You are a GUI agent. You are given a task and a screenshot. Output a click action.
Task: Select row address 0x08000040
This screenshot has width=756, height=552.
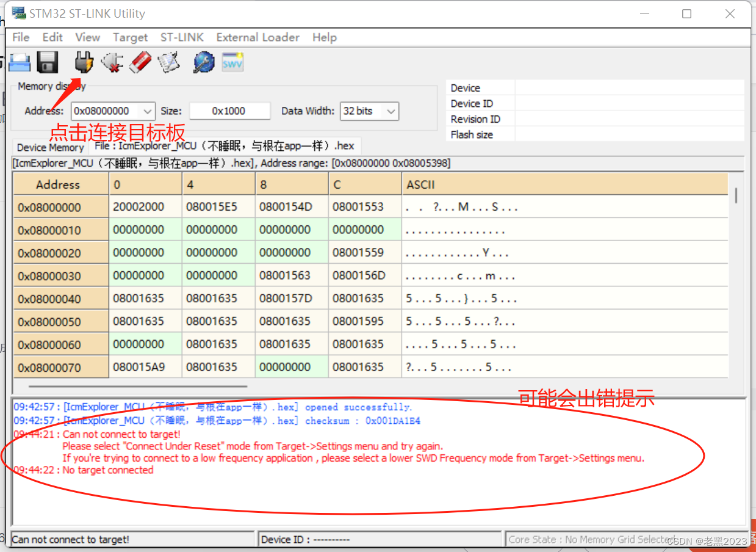coord(61,299)
